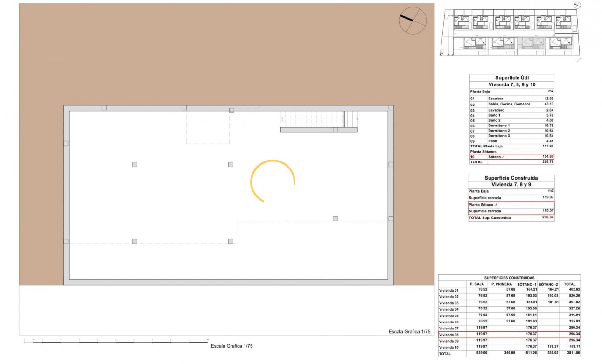Click the 'SÓTANO -2' column header

tap(548, 284)
